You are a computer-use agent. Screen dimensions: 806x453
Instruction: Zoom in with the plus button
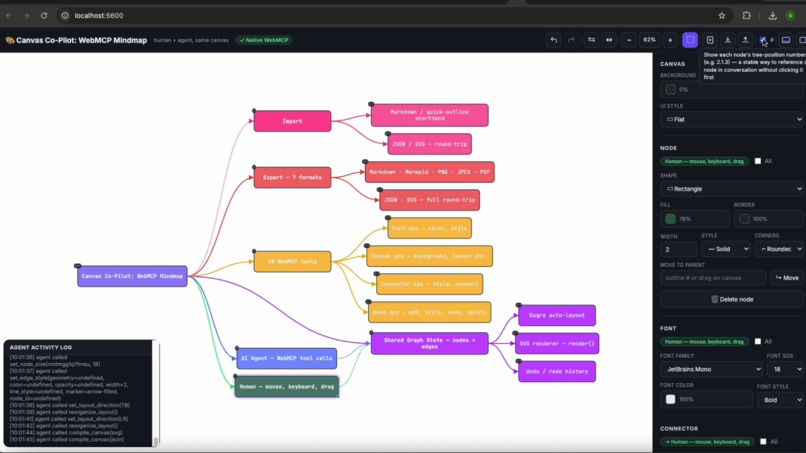[x=670, y=40]
